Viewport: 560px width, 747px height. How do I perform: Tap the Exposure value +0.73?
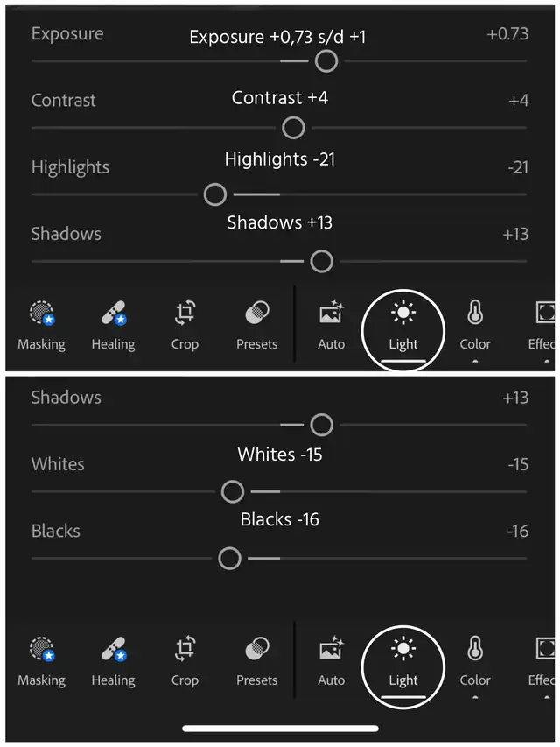coord(507,34)
